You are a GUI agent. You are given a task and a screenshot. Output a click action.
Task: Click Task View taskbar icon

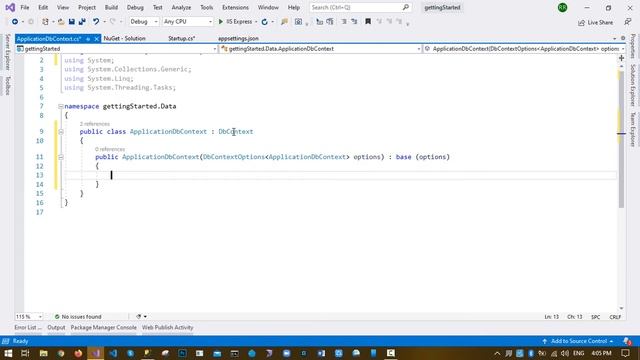tap(25, 353)
